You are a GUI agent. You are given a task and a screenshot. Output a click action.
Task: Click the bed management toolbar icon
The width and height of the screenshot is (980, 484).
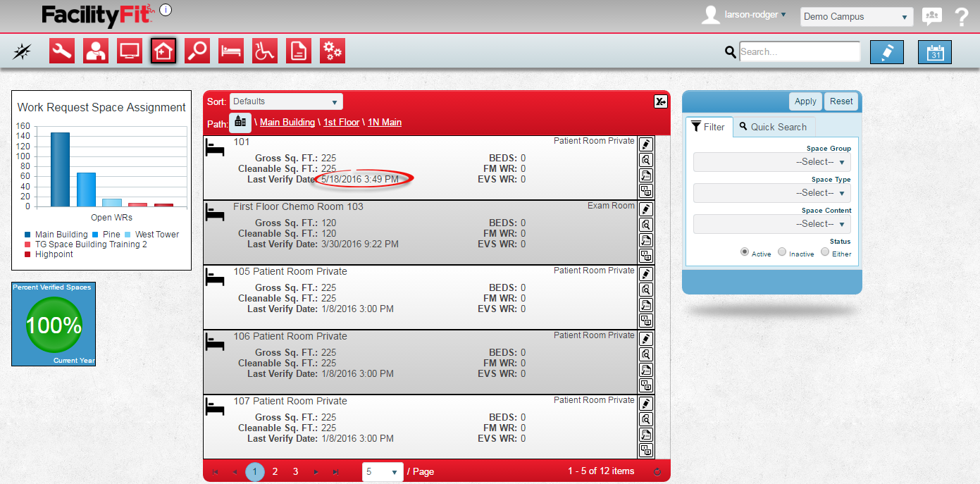(231, 51)
